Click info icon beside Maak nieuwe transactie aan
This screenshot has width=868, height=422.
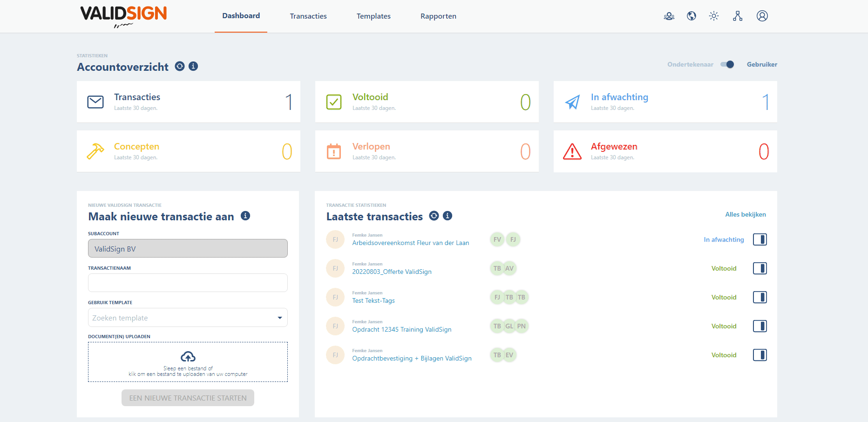click(245, 216)
